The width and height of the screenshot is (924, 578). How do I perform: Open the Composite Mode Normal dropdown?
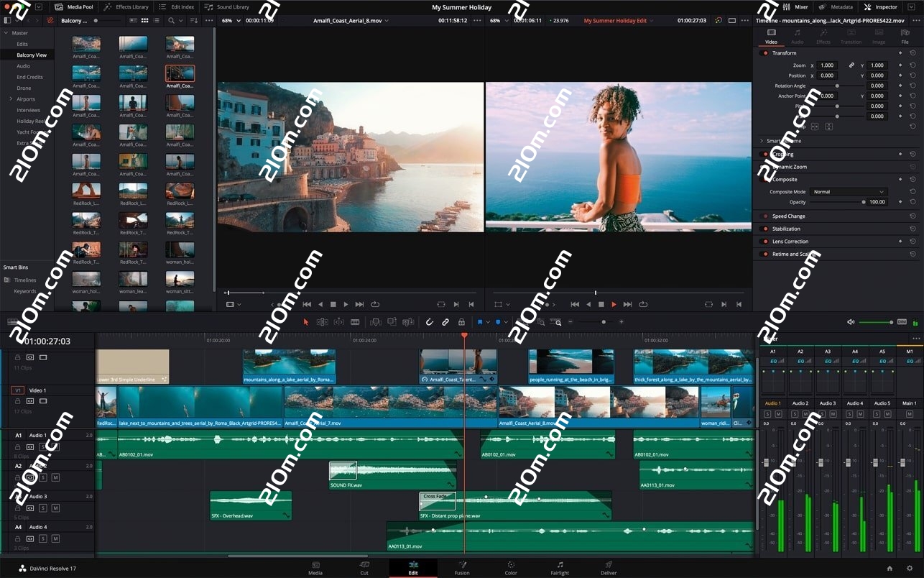coord(849,192)
